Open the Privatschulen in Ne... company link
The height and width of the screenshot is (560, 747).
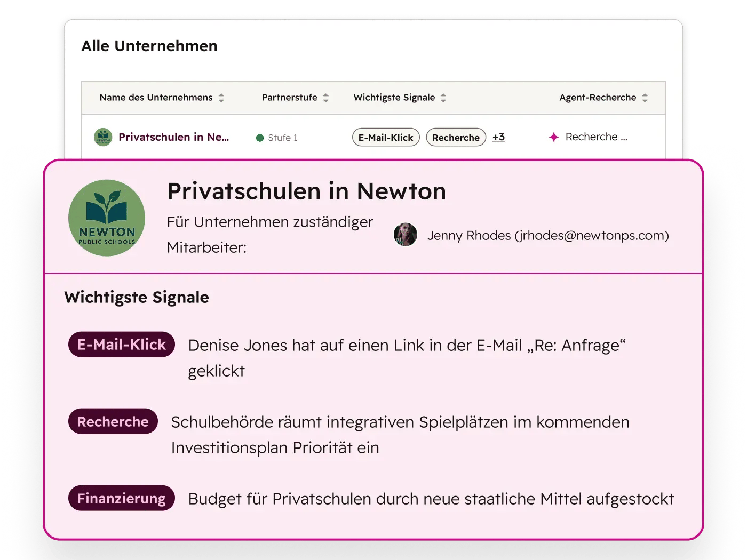[173, 137]
